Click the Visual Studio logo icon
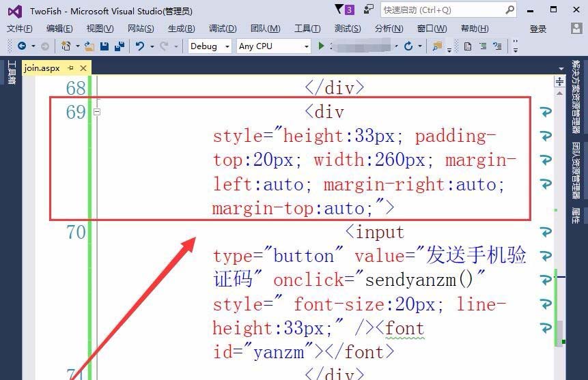 click(x=15, y=11)
